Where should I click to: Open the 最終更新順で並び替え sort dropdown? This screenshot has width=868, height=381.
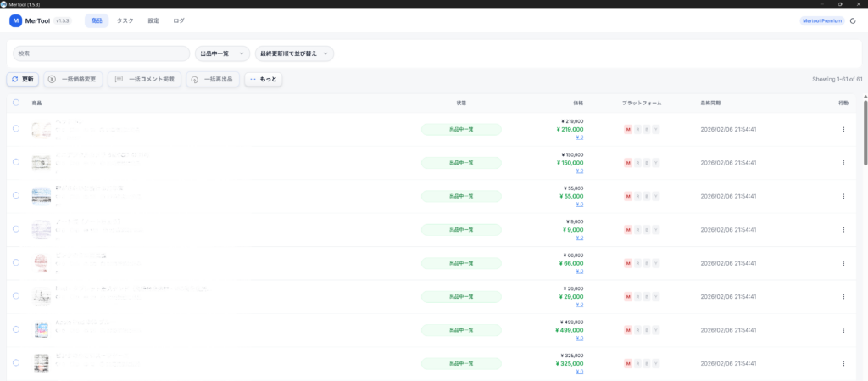pos(294,53)
